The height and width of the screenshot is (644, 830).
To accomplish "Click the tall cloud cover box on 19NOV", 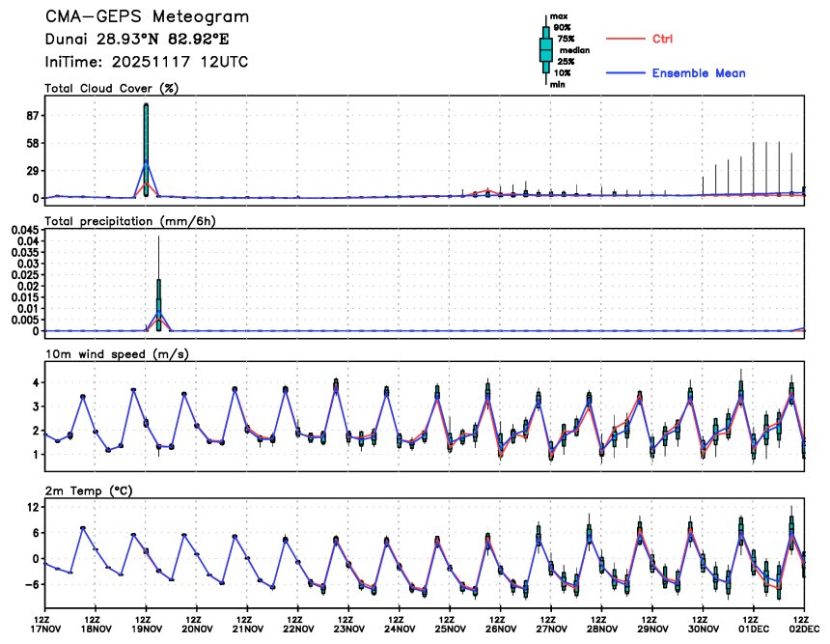I will (146, 150).
